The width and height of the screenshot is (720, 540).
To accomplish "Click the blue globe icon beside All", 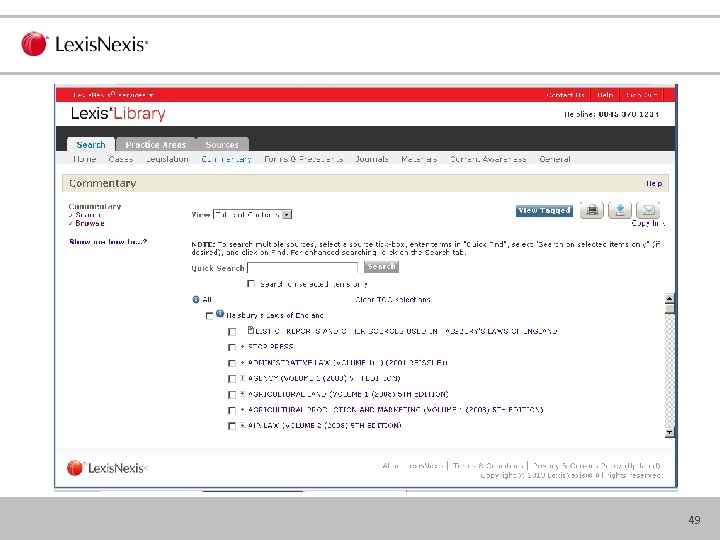I will tap(196, 299).
